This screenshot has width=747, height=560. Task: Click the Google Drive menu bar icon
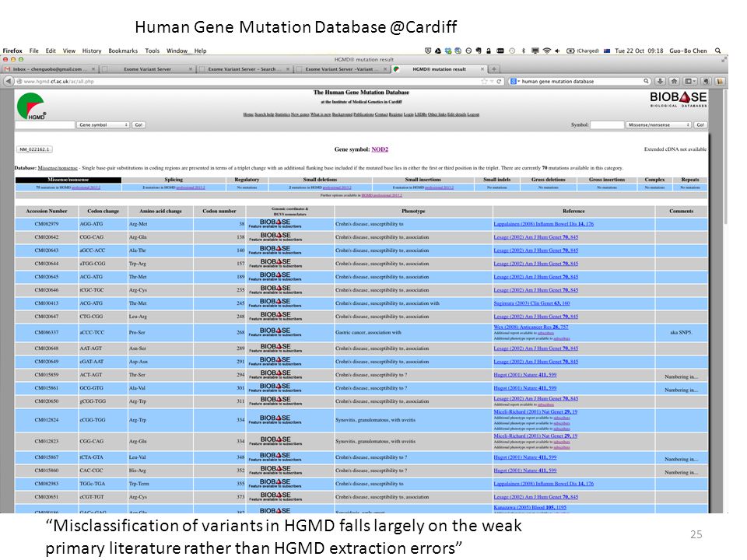tap(438, 51)
